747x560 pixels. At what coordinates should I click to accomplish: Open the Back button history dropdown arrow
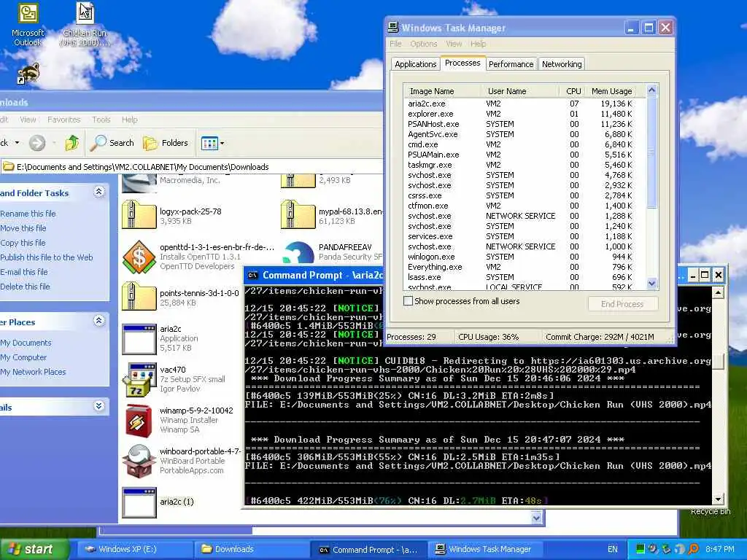click(18, 143)
